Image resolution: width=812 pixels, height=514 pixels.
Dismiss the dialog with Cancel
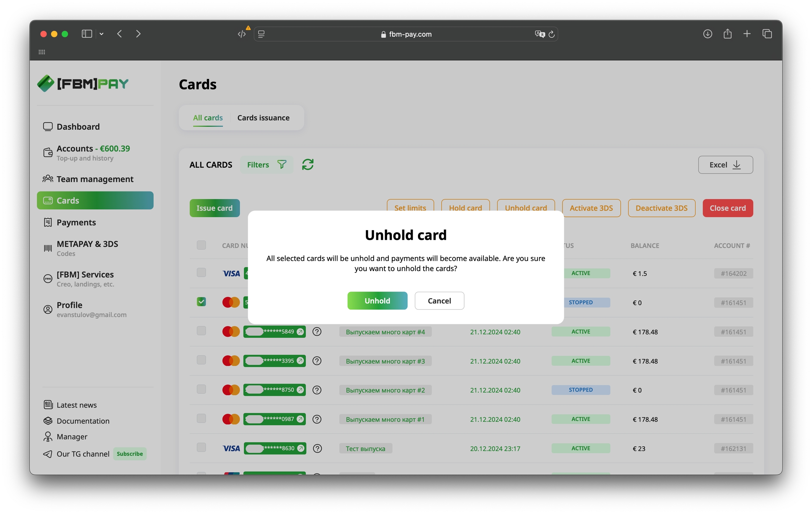pos(439,301)
